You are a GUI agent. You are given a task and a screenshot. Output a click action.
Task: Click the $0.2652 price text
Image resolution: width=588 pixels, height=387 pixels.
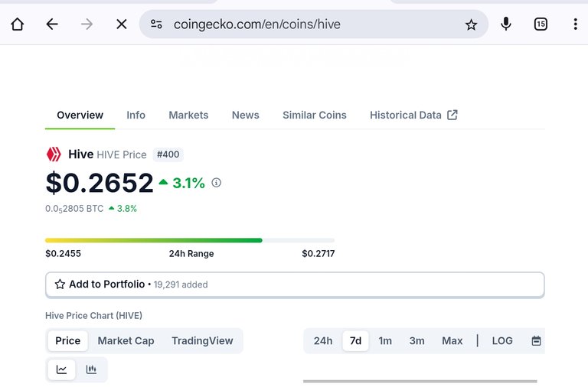pyautogui.click(x=100, y=183)
